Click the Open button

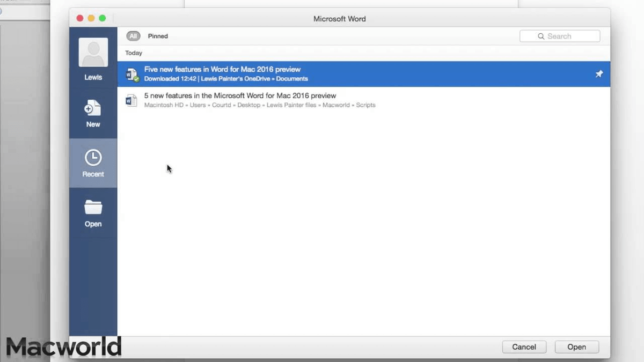point(576,346)
